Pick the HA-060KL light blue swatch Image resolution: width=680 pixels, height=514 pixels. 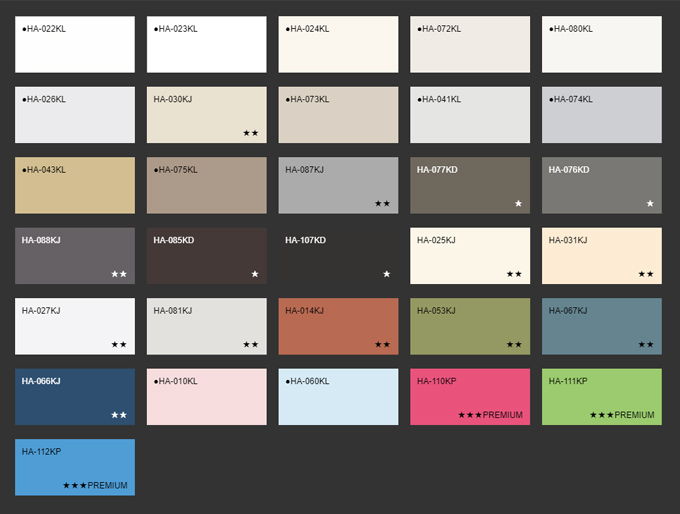point(338,397)
